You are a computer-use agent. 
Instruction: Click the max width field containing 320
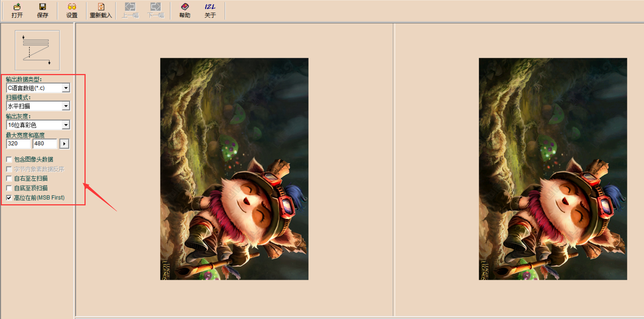click(18, 144)
